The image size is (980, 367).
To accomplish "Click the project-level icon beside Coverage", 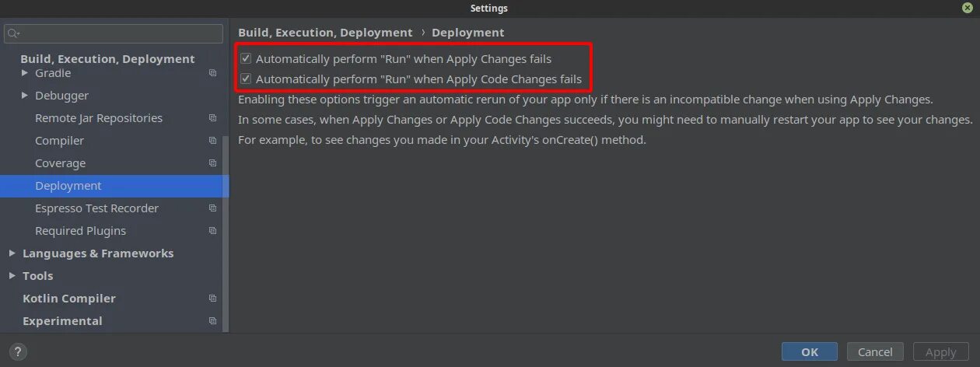I will [x=212, y=163].
